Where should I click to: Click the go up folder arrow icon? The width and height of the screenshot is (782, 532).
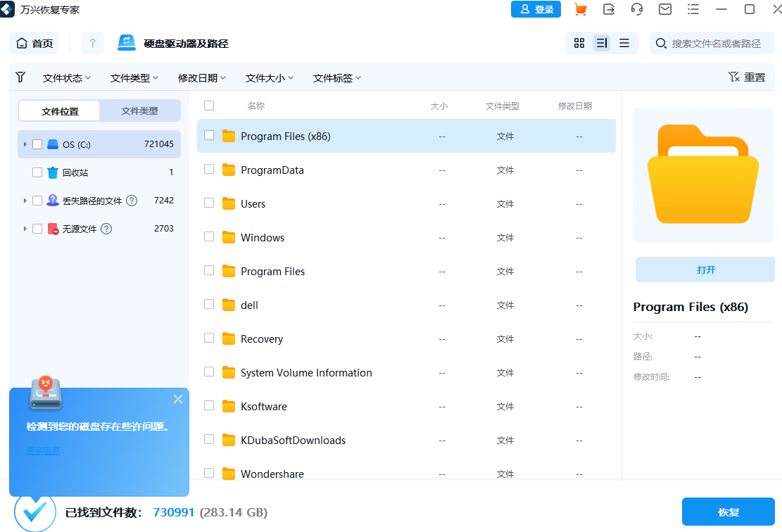pos(92,43)
